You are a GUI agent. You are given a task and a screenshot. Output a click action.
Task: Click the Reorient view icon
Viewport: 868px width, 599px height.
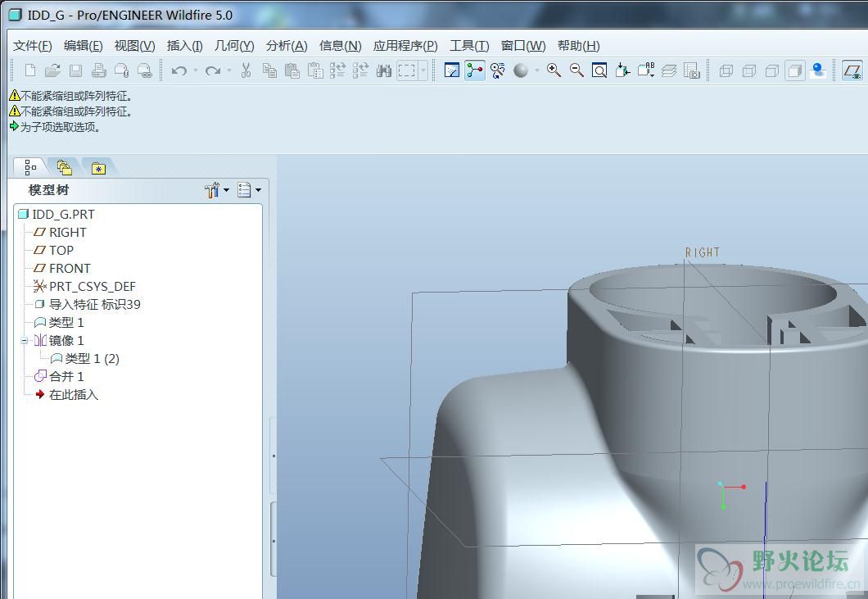pos(623,70)
